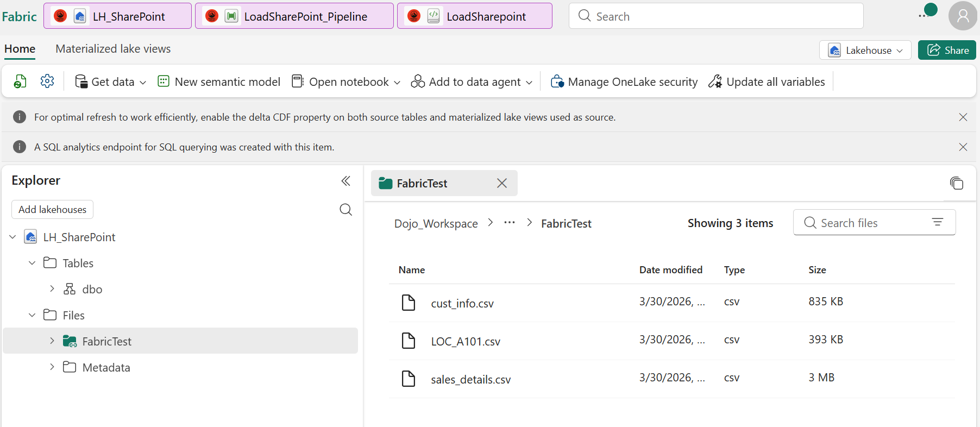Open the breadcrumb ellipsis menu
Screen dimensions: 980x427
point(509,222)
